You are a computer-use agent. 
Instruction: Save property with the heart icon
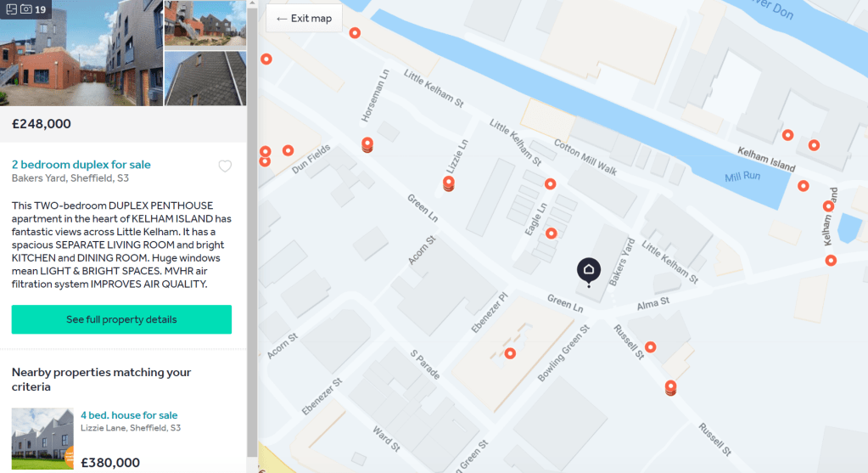coord(225,166)
